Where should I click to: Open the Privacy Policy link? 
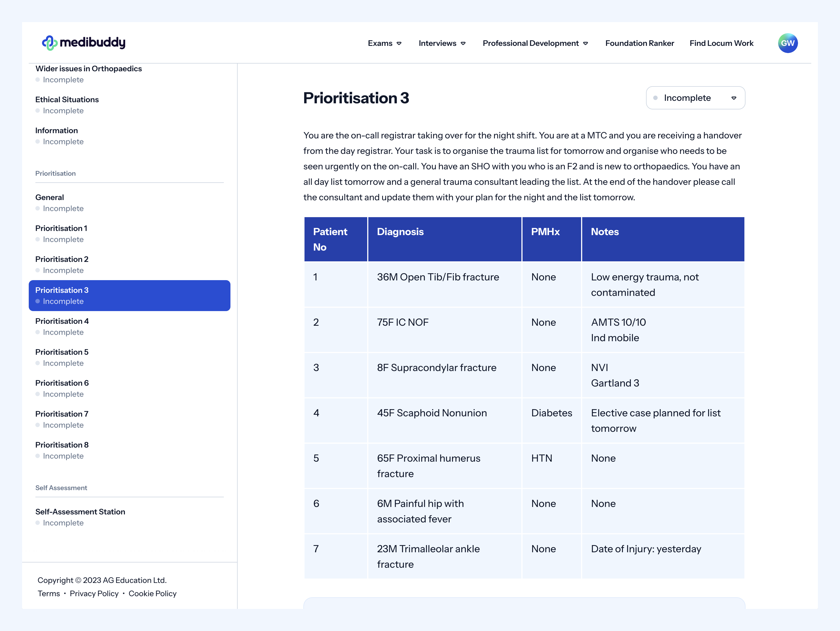(x=94, y=593)
